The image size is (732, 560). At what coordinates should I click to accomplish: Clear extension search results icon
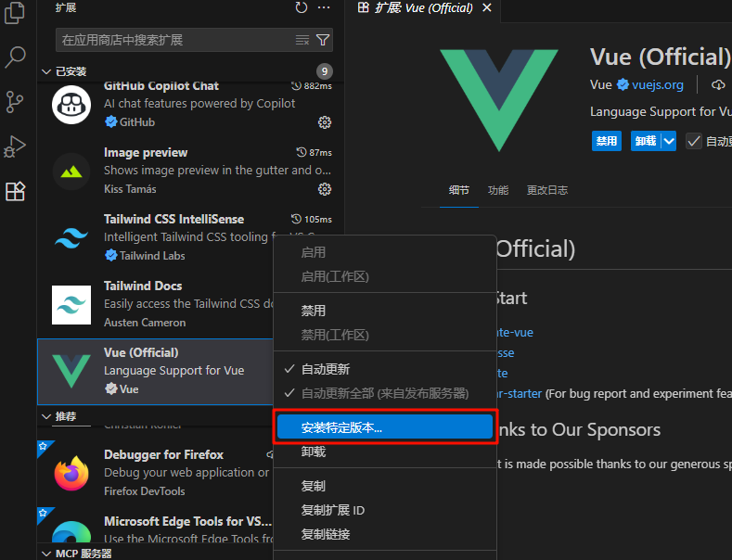[302, 40]
